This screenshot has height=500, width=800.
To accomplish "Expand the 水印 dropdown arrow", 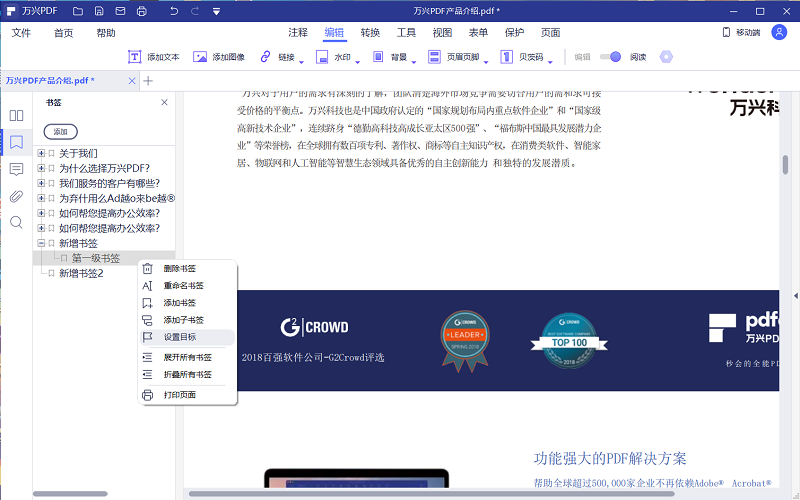I will click(357, 62).
